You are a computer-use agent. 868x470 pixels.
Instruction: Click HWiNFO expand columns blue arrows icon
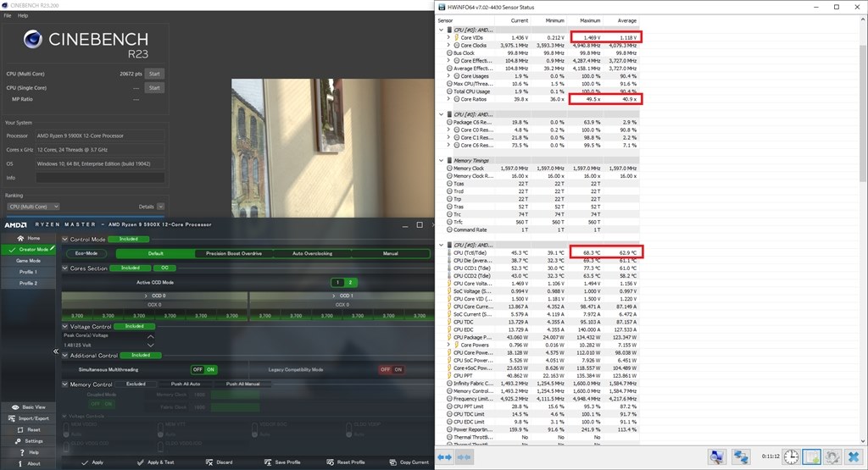445,457
